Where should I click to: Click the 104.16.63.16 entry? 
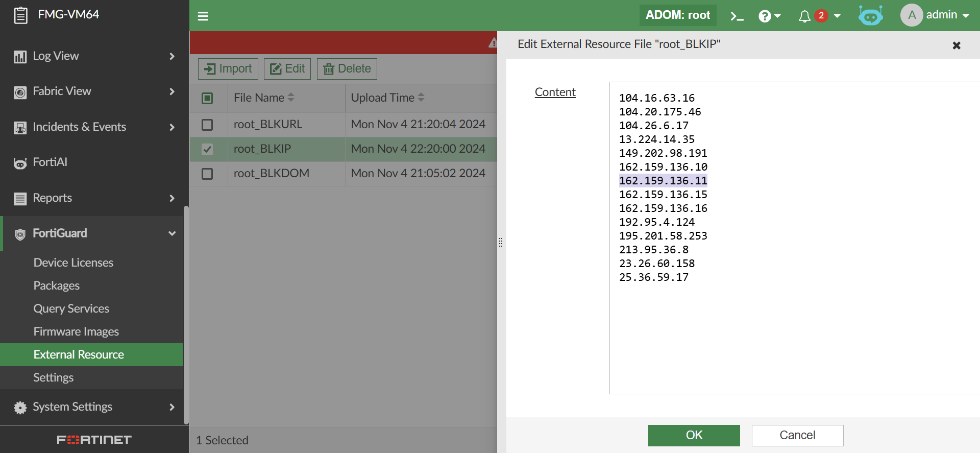tap(657, 98)
